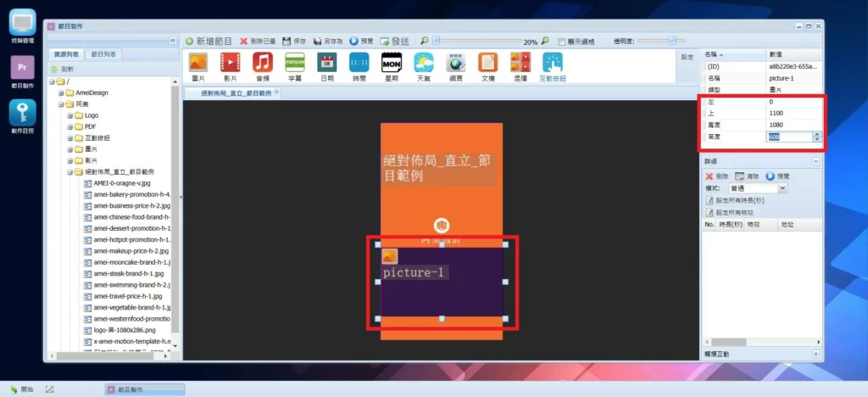Insert a 網頁 (web page) component
The width and height of the screenshot is (868, 397).
coord(456,63)
